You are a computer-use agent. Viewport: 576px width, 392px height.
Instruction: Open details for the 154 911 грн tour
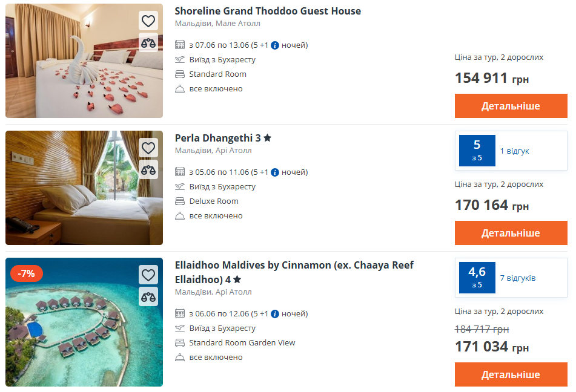(x=511, y=106)
